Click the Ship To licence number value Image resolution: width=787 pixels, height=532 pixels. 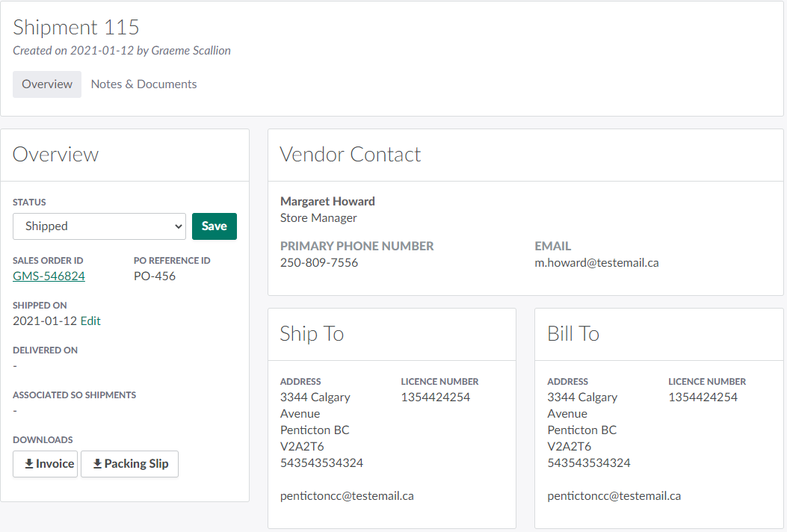[435, 398]
